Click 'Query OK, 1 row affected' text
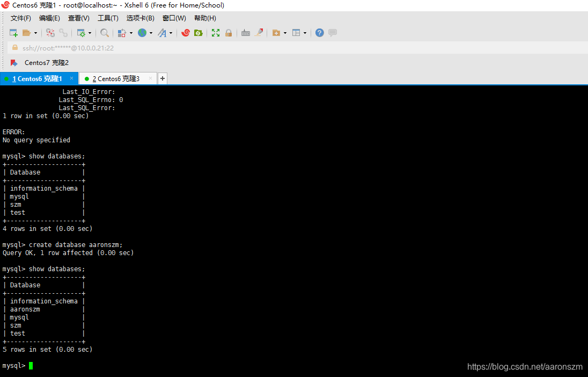The height and width of the screenshot is (377, 588). [x=48, y=253]
